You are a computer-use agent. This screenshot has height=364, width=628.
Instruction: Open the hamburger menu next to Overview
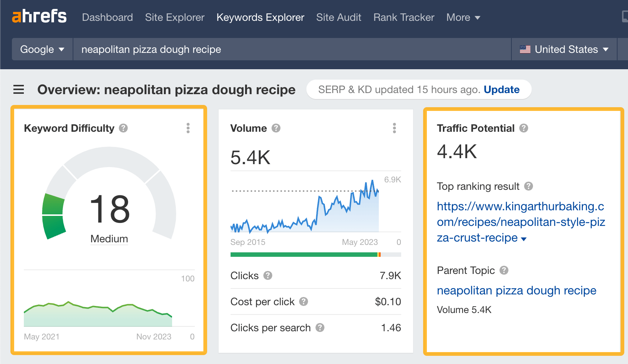(x=18, y=89)
